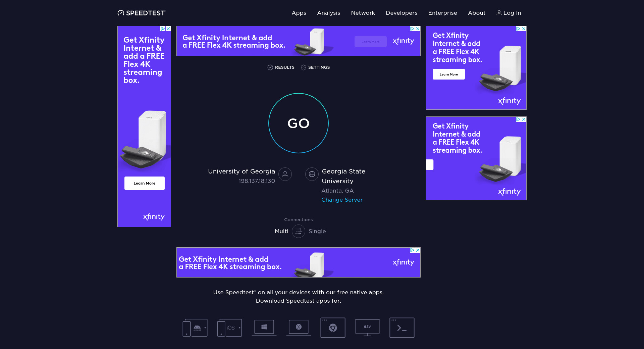Select Single connection mode
This screenshot has width=644, height=349.
coord(317,231)
